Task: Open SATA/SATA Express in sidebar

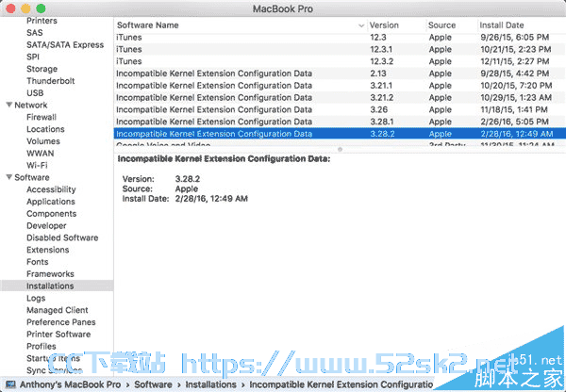Action: (65, 44)
